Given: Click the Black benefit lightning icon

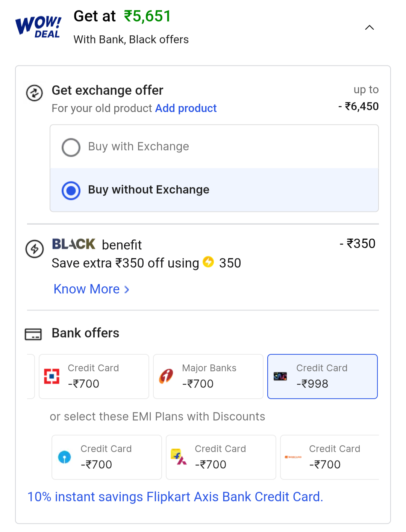Looking at the screenshot, I should (35, 249).
